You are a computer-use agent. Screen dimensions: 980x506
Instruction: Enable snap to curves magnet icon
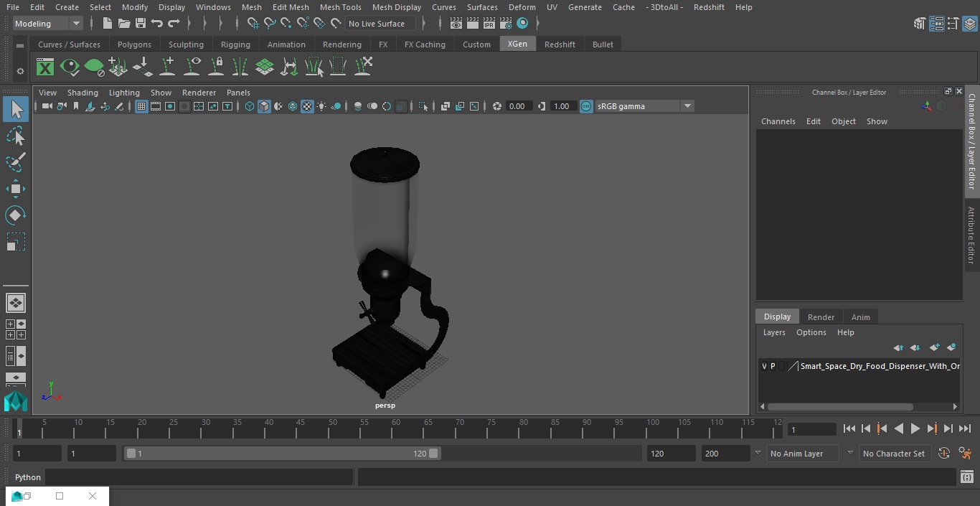[x=269, y=24]
